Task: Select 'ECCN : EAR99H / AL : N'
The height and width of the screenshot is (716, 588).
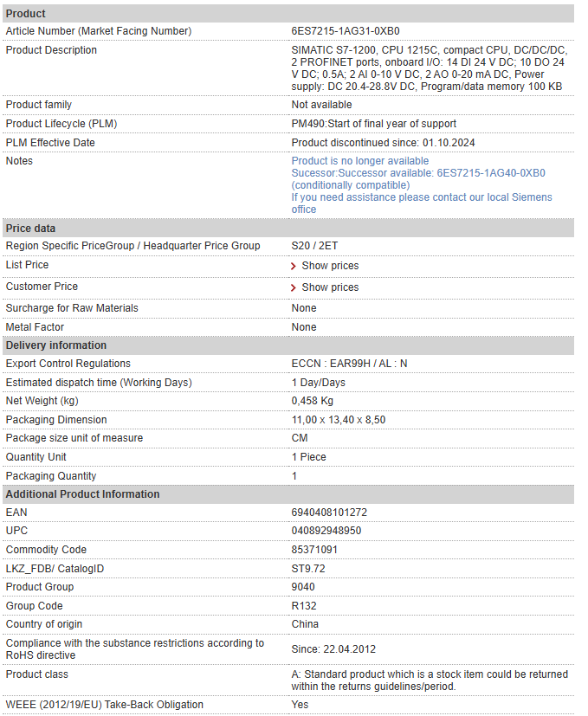Action: (349, 364)
